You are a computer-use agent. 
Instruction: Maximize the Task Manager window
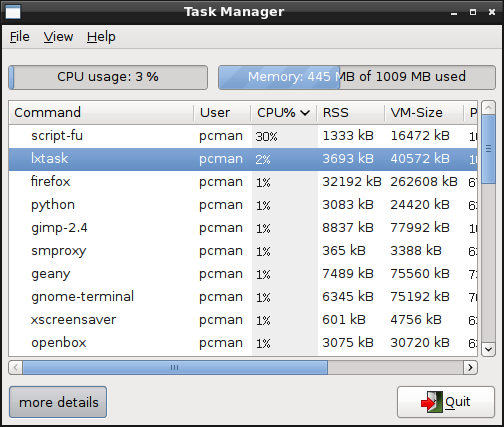(473, 12)
